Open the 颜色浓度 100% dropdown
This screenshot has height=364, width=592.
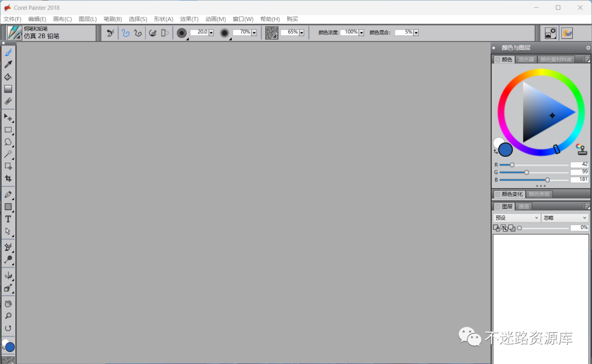(x=361, y=33)
